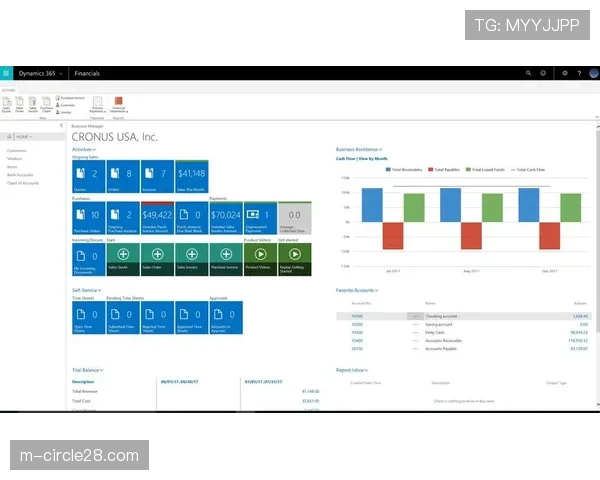This screenshot has height=480, width=600.
Task: Expand the Home navigation menu
Action: click(x=23, y=137)
